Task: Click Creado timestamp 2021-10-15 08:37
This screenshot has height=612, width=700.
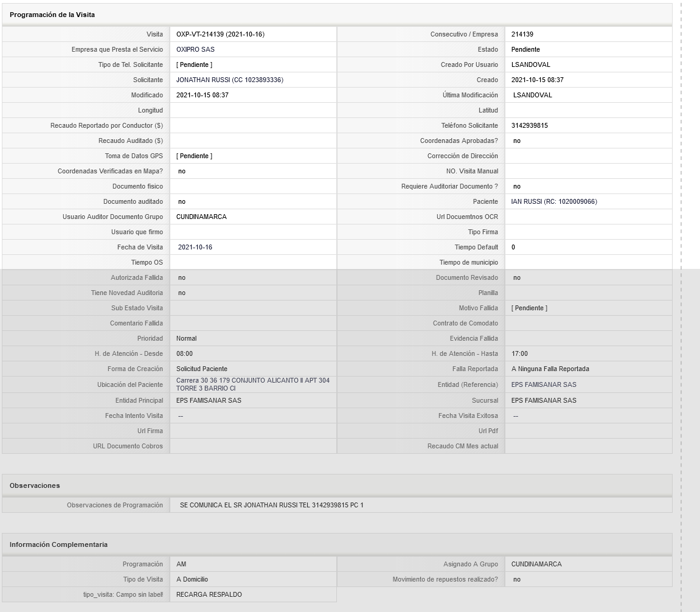Action: tap(538, 80)
